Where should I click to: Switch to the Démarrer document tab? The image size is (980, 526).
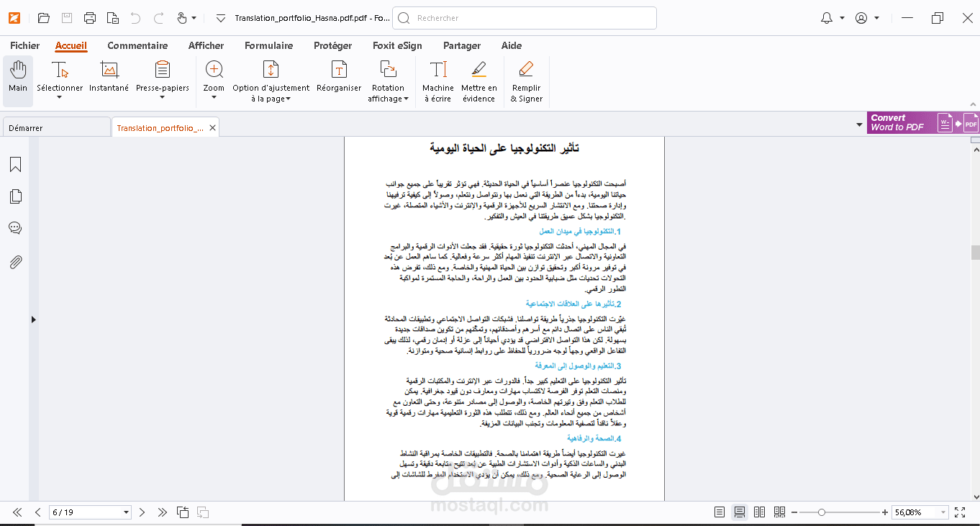56,127
